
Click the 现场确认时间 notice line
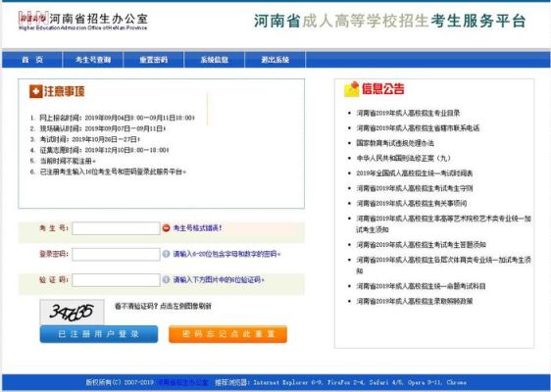point(102,128)
